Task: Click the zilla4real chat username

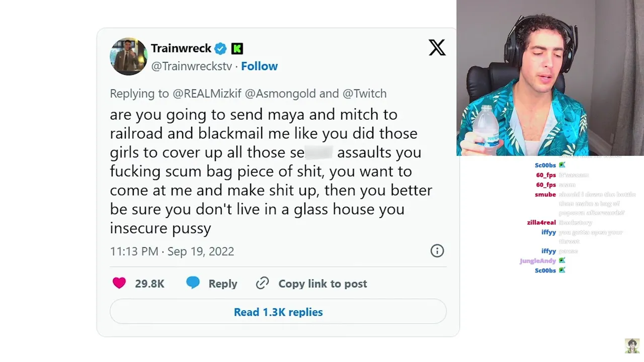Action: click(541, 223)
